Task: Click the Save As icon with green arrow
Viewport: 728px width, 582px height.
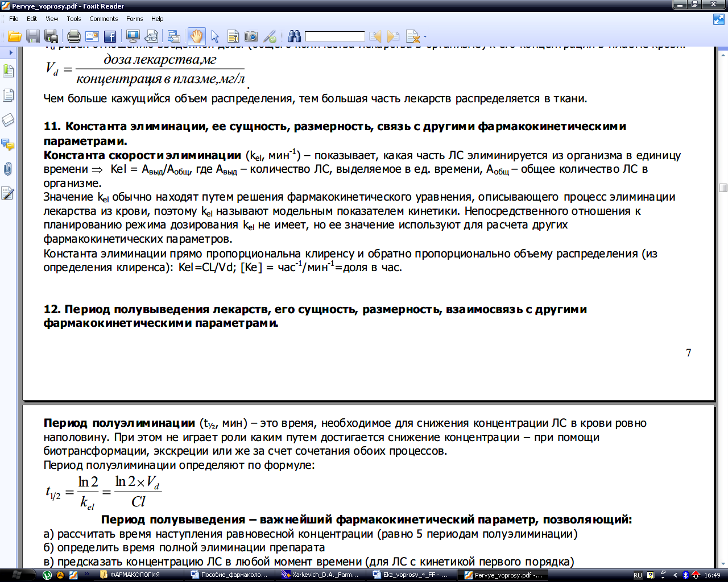Action: 51,36
